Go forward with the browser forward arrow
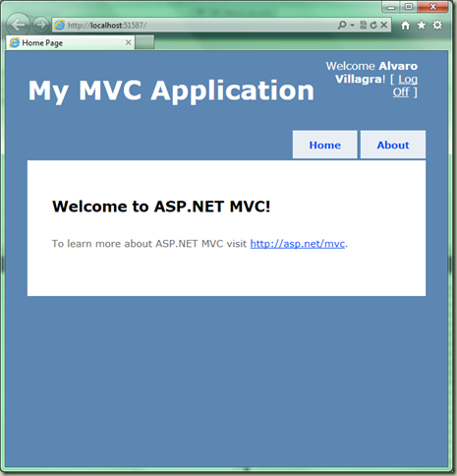457x476 pixels. (x=41, y=25)
